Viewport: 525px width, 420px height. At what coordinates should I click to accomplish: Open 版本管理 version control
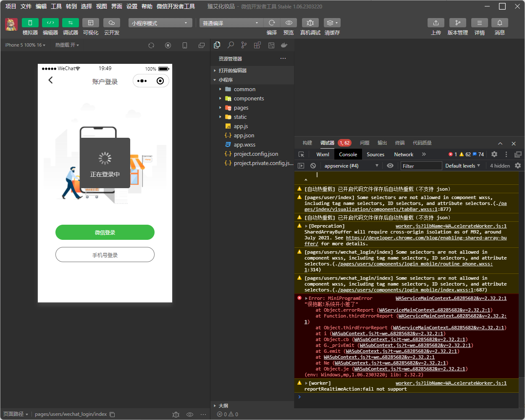pyautogui.click(x=458, y=23)
